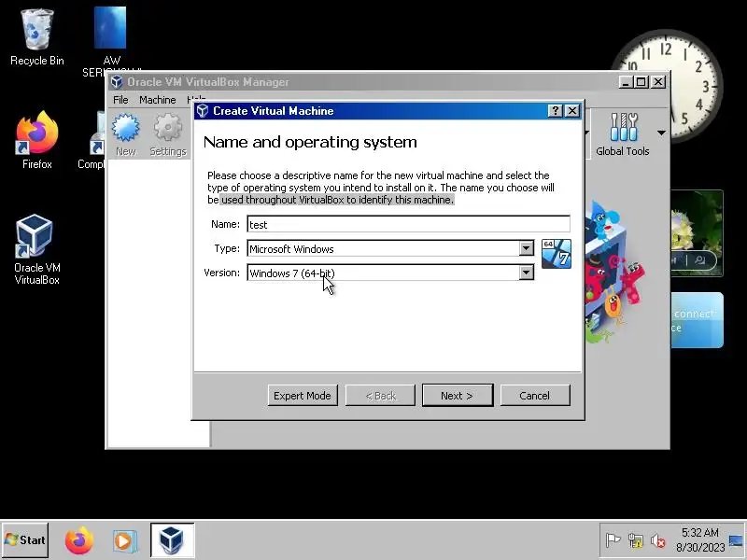Cancel the virtual machine creation

point(535,396)
